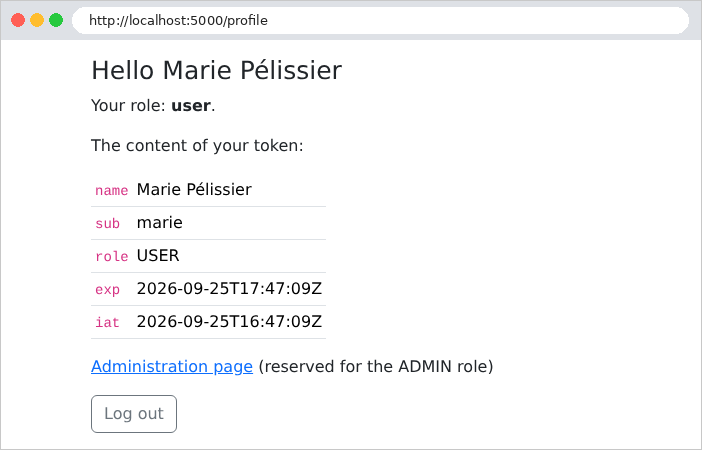The image size is (702, 450).
Task: Click the red close window dot
Action: pos(18,20)
